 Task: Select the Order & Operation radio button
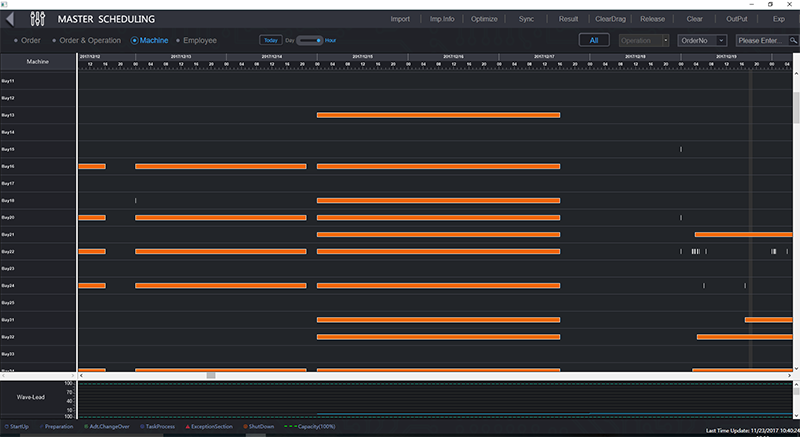click(x=54, y=40)
